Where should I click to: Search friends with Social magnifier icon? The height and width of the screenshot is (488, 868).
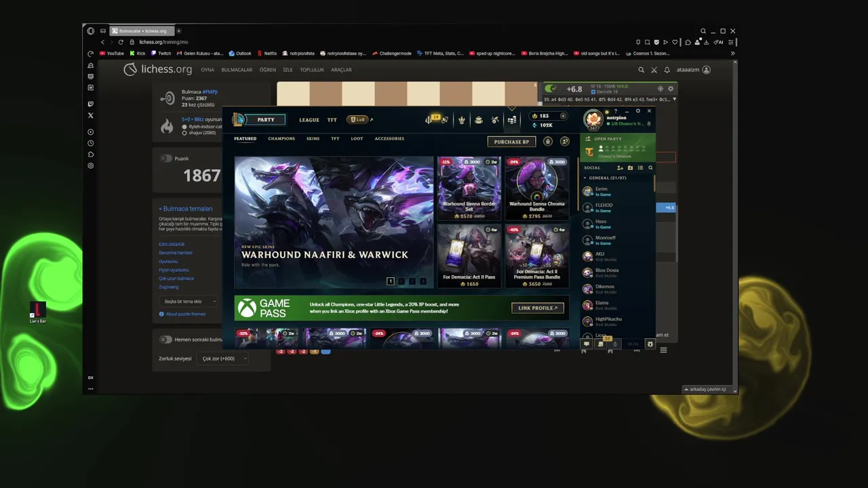[650, 167]
